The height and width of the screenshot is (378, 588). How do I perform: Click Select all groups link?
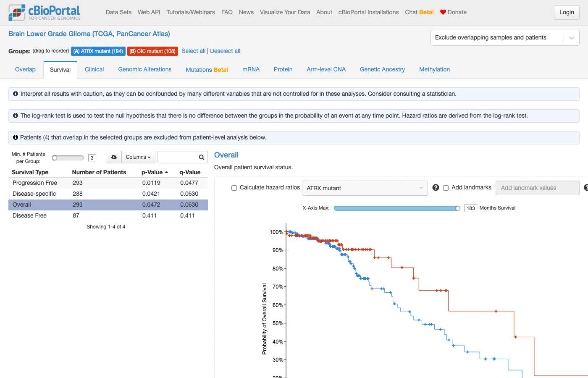(x=194, y=51)
